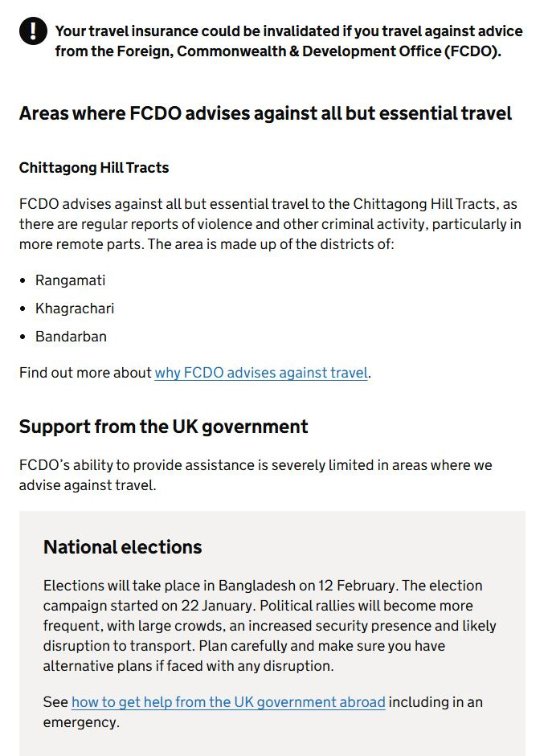Viewport: 548px width, 756px height.
Task: Open the 'why FCDO advises against travel' link
Action: coord(261,373)
